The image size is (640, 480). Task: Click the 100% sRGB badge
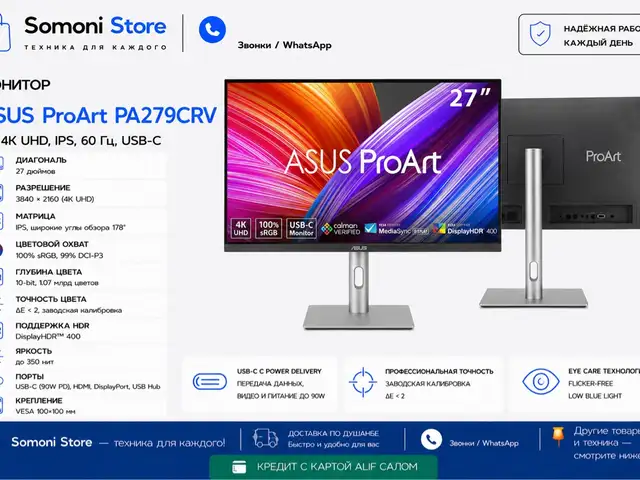coord(269,229)
